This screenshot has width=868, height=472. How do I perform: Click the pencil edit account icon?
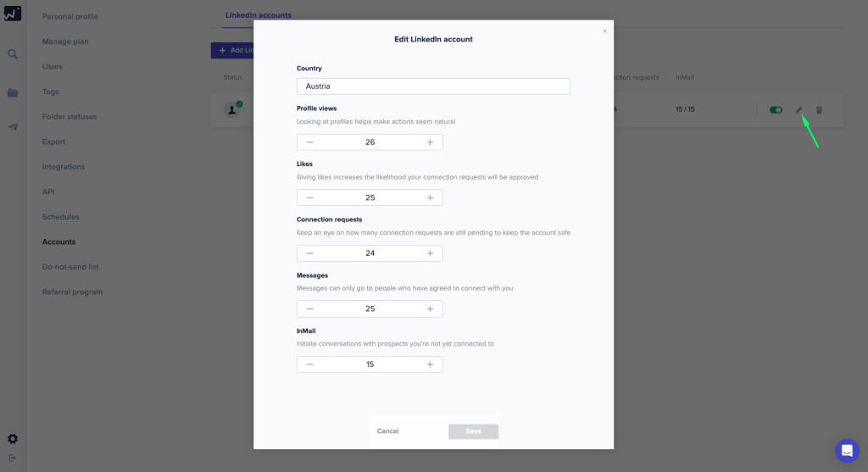[798, 110]
